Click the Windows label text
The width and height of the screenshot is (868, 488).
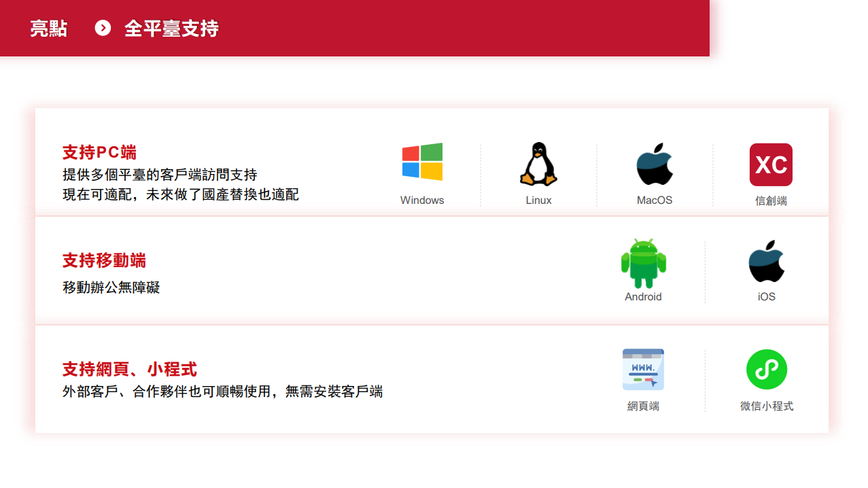[x=422, y=201]
